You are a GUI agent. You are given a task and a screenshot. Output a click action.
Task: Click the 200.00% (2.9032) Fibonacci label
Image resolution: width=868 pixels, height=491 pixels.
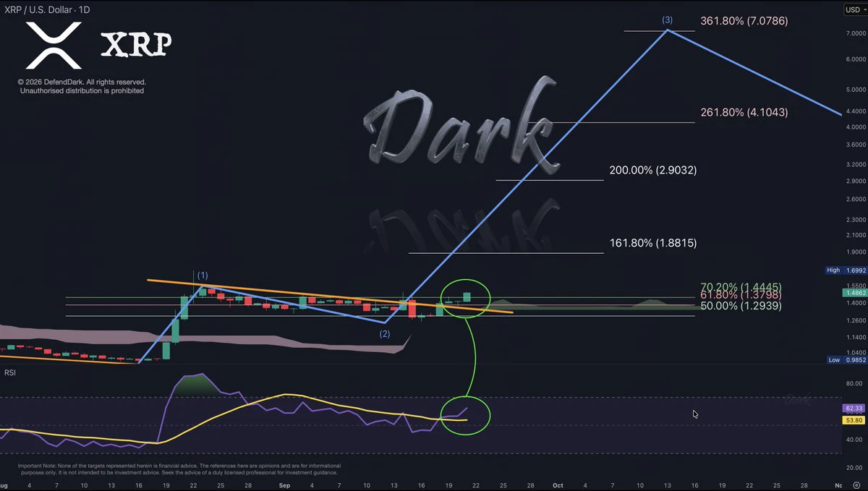(653, 171)
